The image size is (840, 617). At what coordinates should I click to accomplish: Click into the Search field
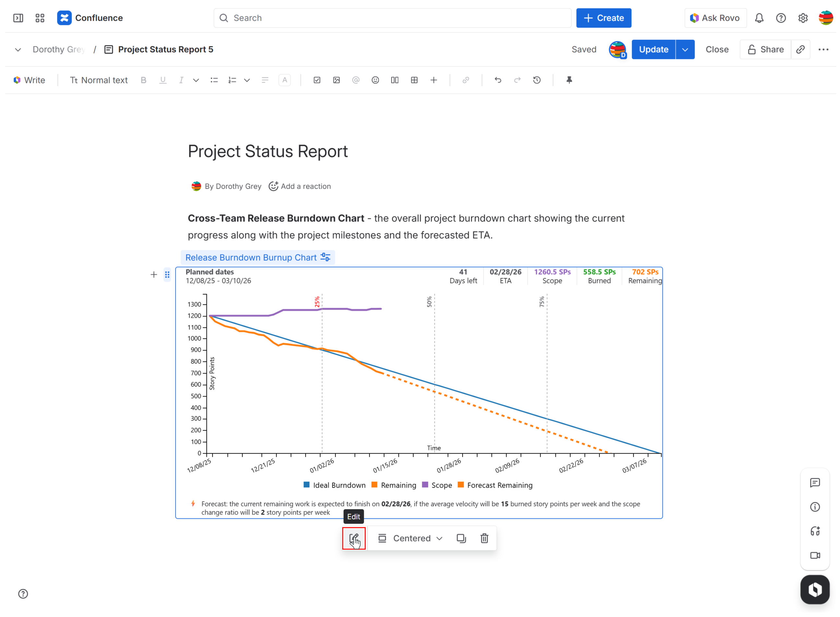tap(392, 18)
